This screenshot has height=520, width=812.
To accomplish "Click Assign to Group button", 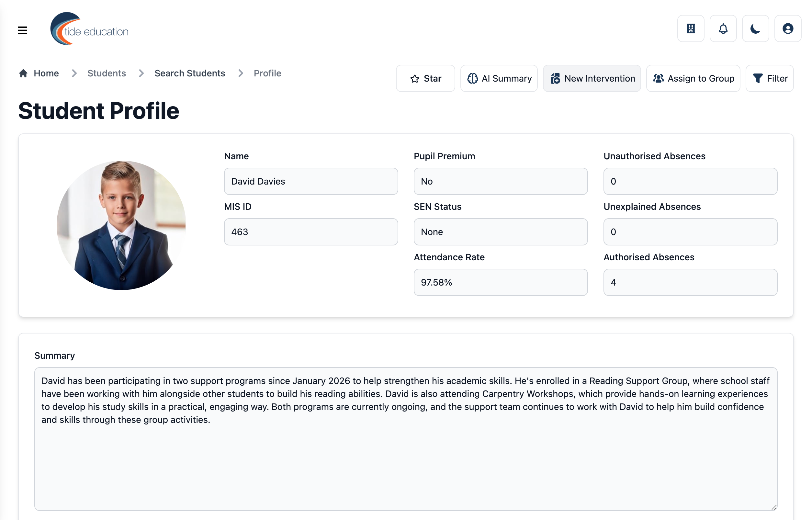I will [693, 79].
